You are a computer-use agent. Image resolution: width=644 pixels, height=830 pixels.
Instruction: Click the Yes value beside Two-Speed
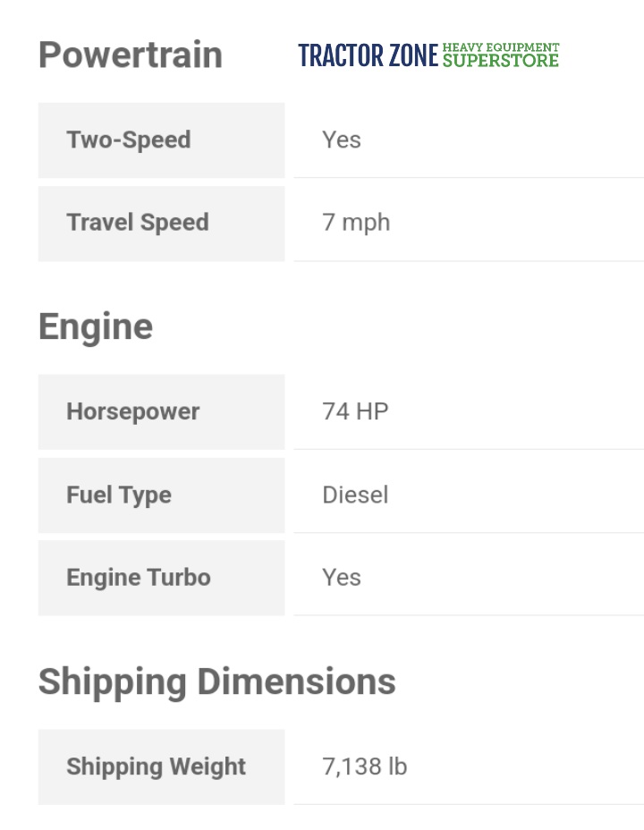tap(342, 140)
